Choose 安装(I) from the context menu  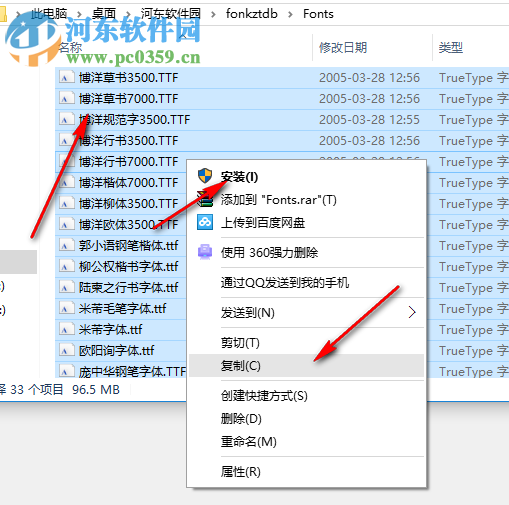(x=239, y=176)
